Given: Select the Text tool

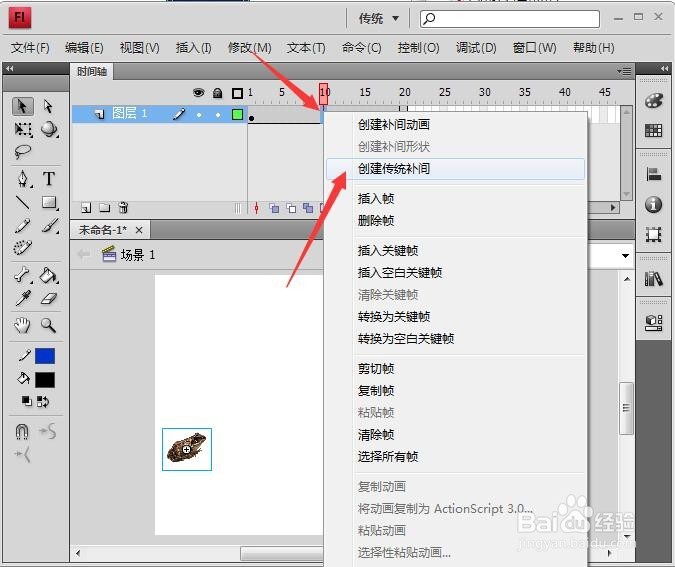Looking at the screenshot, I should point(49,178).
